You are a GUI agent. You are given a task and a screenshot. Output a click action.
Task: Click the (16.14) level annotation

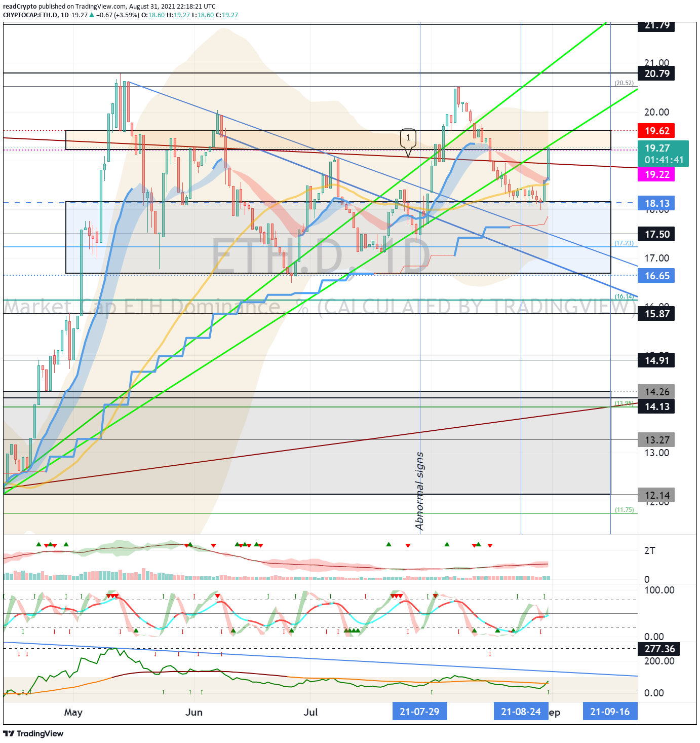(624, 296)
